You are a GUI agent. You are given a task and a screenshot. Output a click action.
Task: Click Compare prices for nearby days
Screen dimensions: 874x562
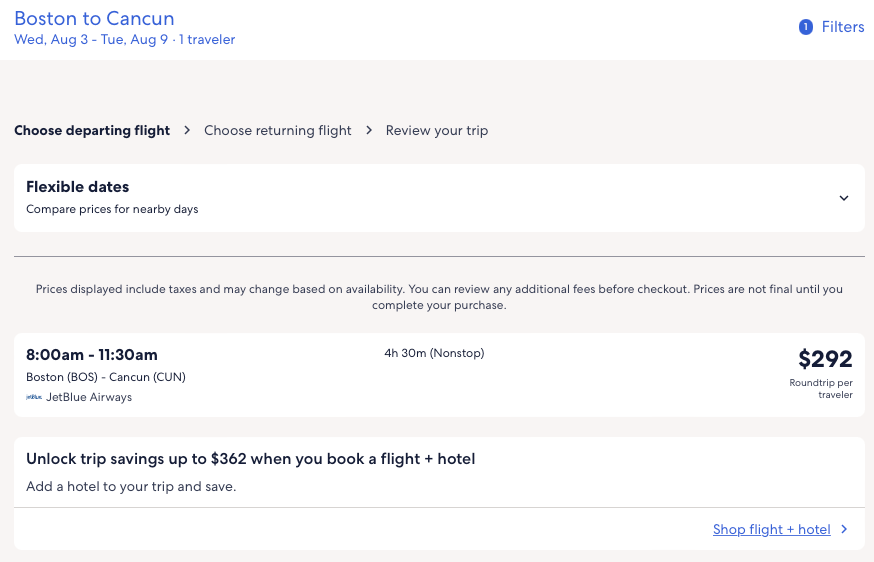pyautogui.click(x=112, y=210)
